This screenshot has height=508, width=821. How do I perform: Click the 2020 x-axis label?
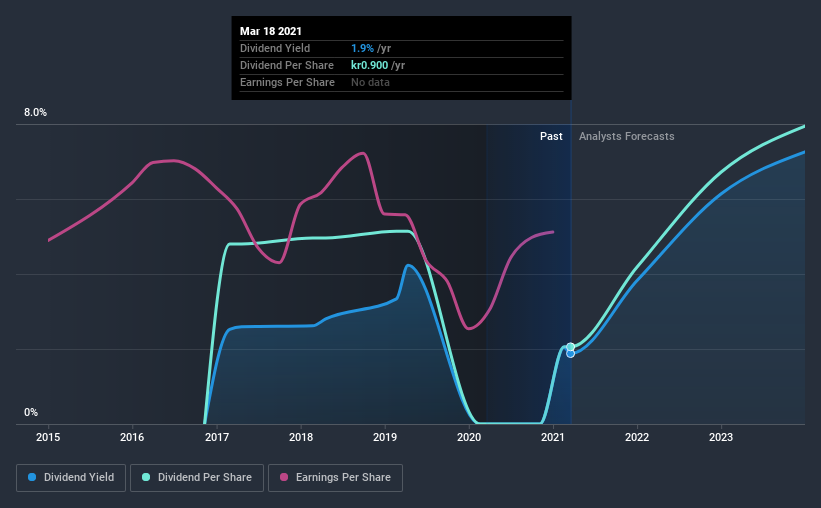tap(469, 437)
